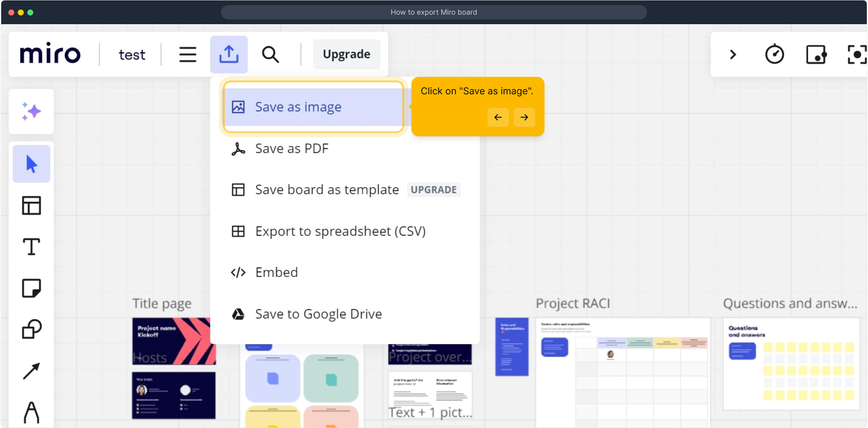Open the templates tool in sidebar
This screenshot has height=428, width=868.
point(31,205)
